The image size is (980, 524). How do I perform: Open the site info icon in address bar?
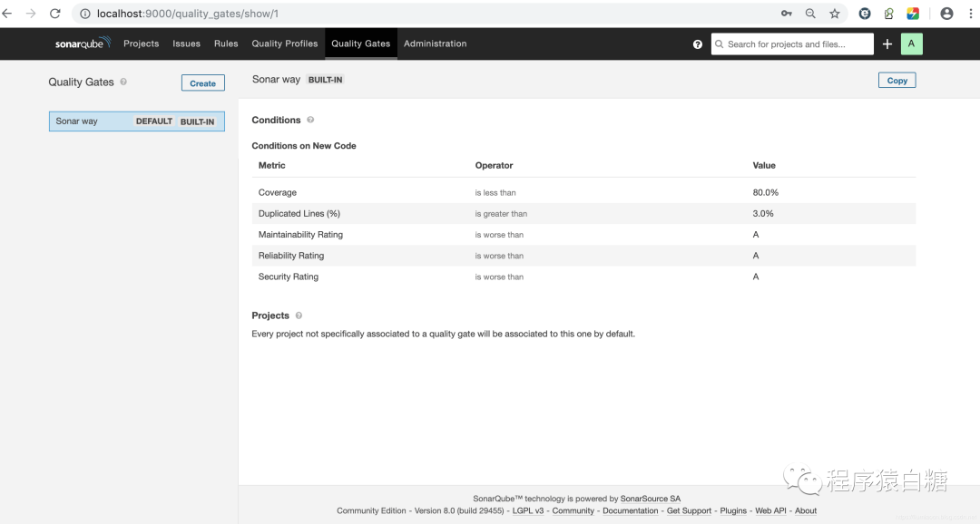click(85, 14)
